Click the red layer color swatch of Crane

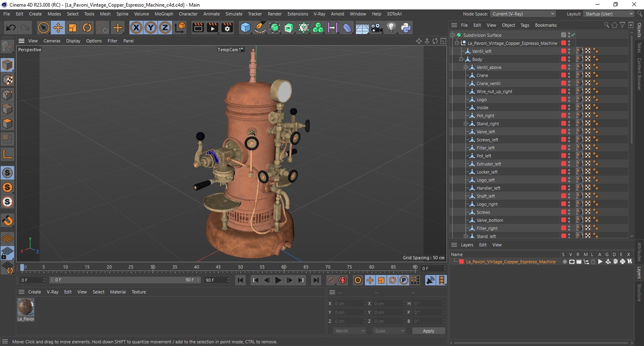(x=563, y=75)
